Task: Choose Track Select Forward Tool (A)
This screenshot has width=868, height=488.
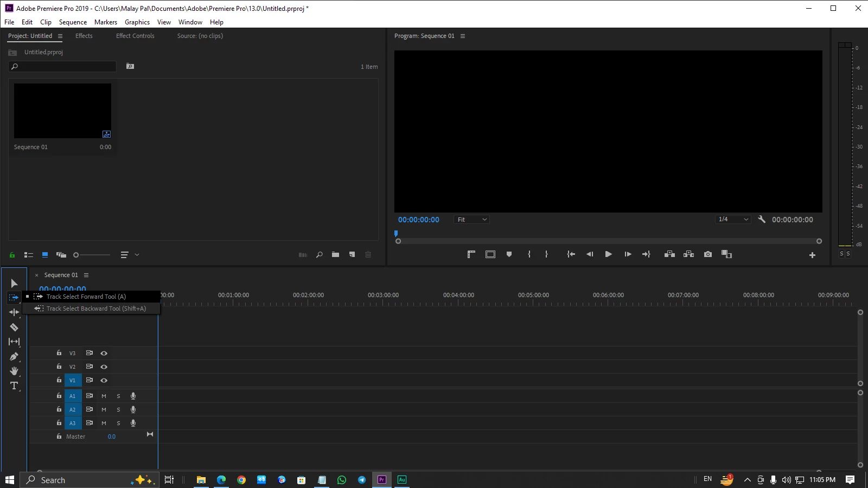Action: click(91, 297)
